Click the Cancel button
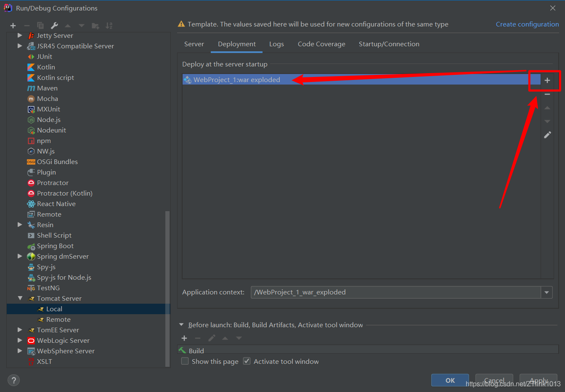 tap(494, 380)
